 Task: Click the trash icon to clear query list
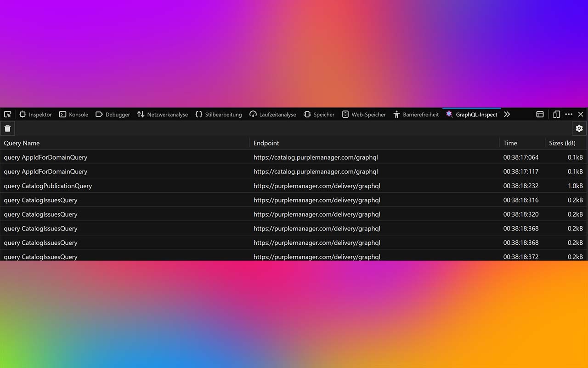pyautogui.click(x=7, y=128)
